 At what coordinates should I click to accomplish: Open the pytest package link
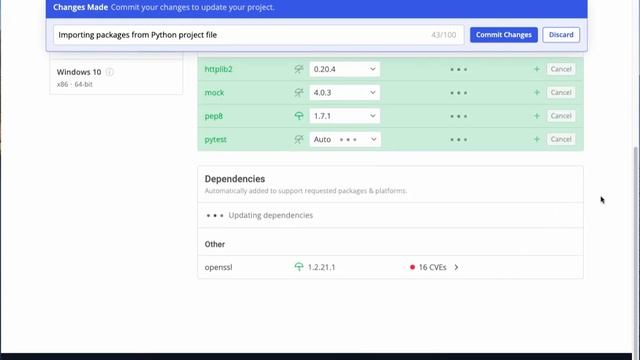pyautogui.click(x=216, y=139)
